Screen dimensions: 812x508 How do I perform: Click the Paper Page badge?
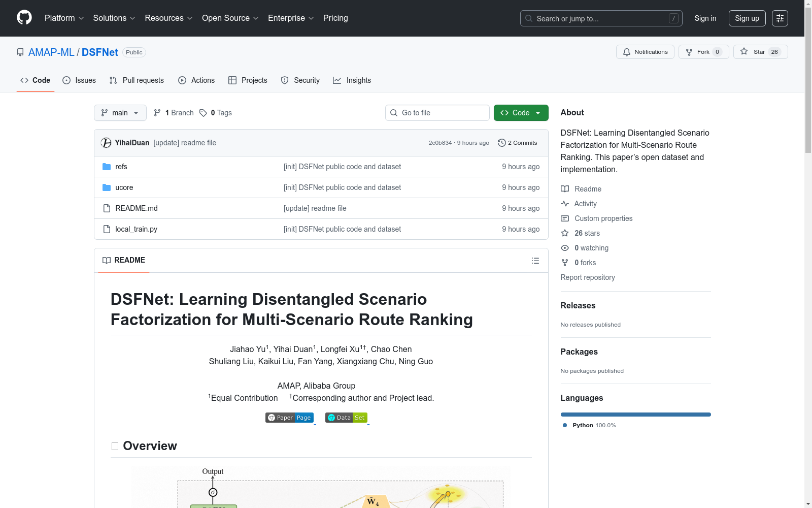pyautogui.click(x=289, y=418)
